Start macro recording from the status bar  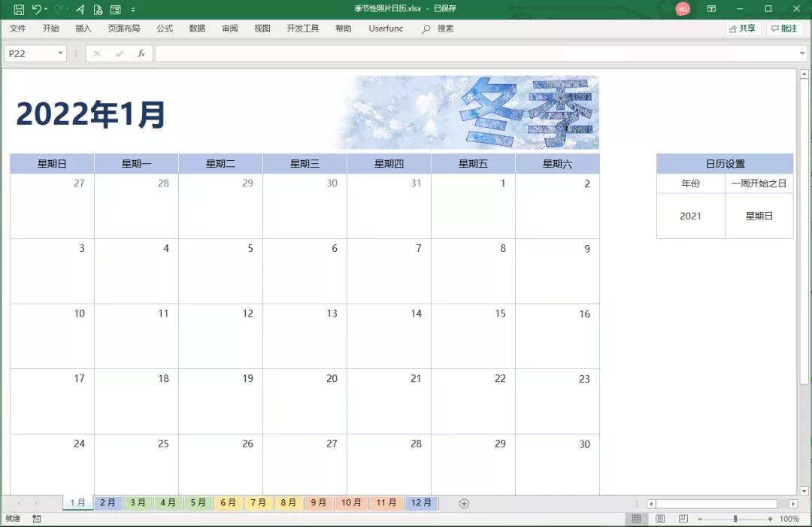click(35, 518)
